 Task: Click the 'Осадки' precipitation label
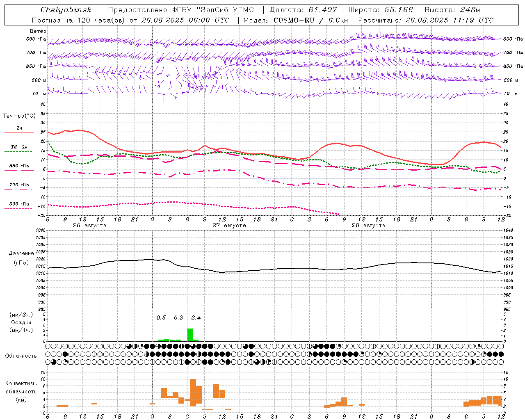pyautogui.click(x=21, y=322)
